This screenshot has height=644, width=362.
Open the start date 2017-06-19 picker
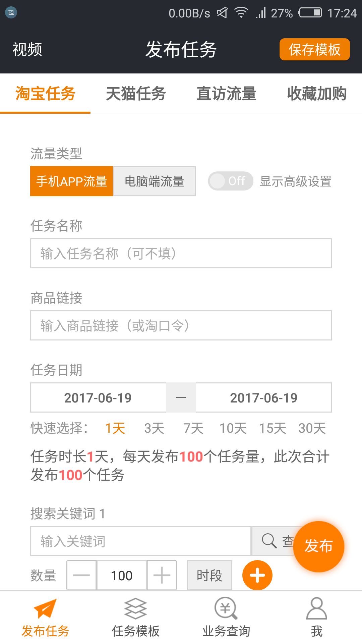click(x=98, y=398)
